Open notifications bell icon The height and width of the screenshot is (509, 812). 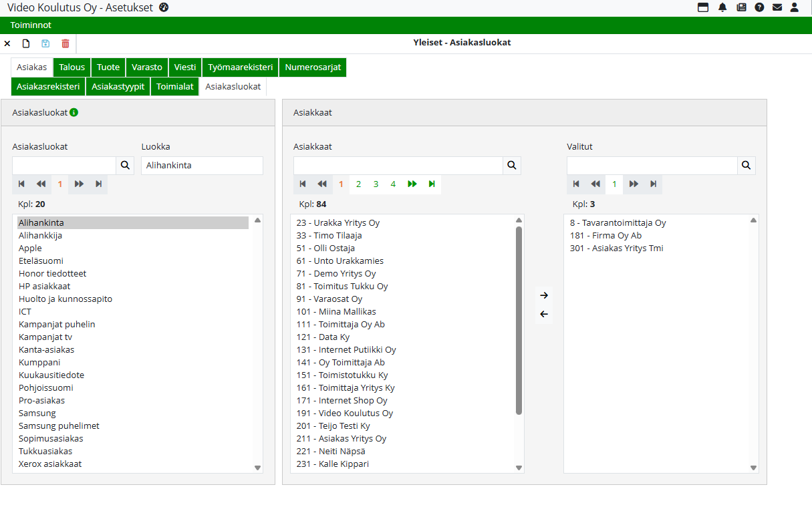(722, 7)
